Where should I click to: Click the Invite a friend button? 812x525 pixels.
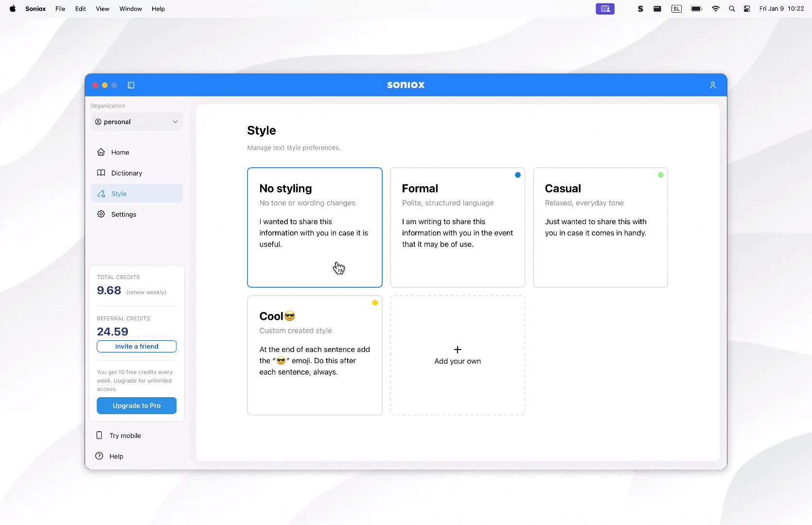click(x=137, y=346)
